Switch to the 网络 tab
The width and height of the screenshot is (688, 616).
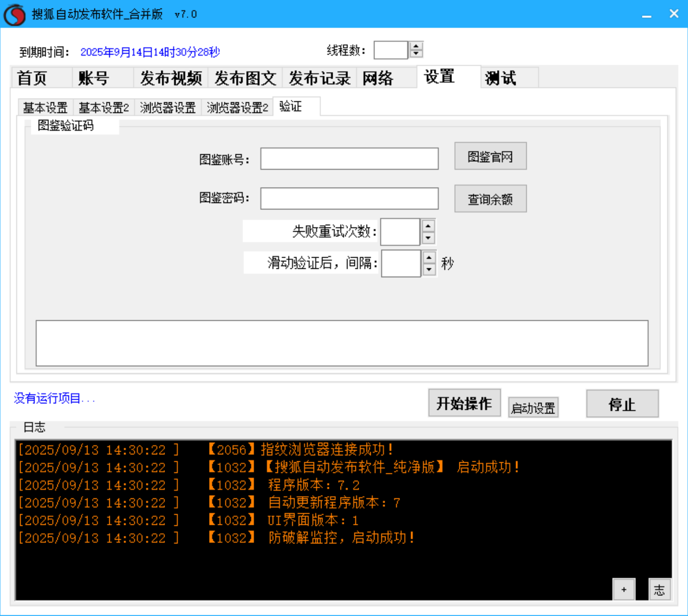pos(378,78)
